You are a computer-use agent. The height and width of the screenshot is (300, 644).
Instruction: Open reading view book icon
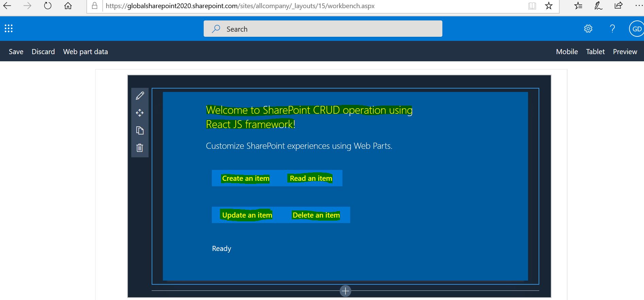click(532, 6)
